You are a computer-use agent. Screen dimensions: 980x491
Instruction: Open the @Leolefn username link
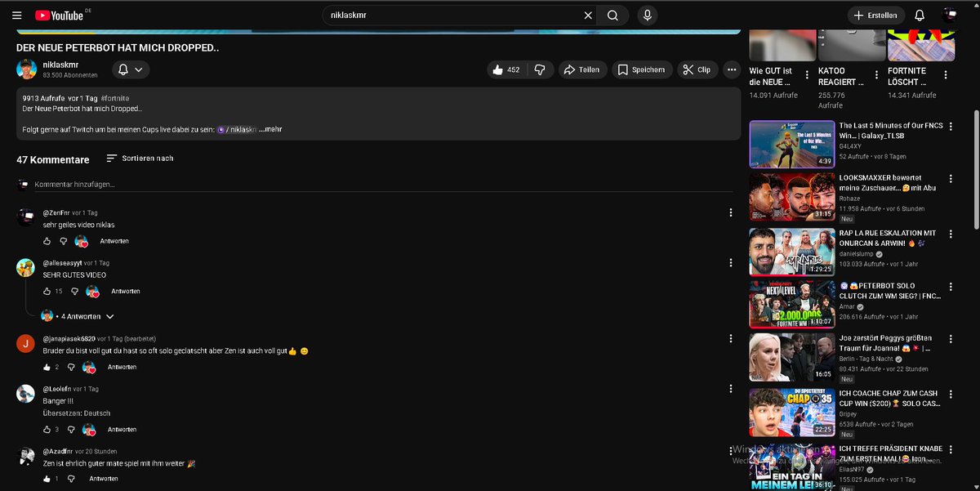56,389
